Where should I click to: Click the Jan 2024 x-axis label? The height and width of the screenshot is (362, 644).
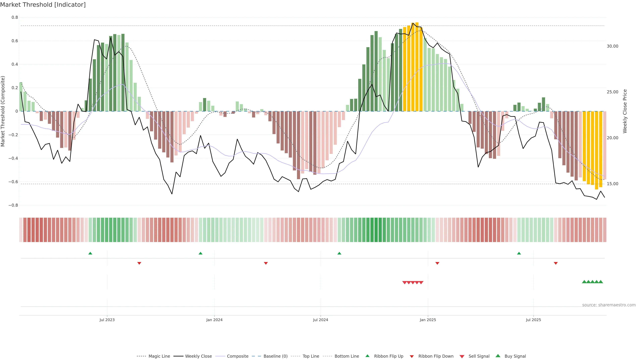pyautogui.click(x=214, y=320)
